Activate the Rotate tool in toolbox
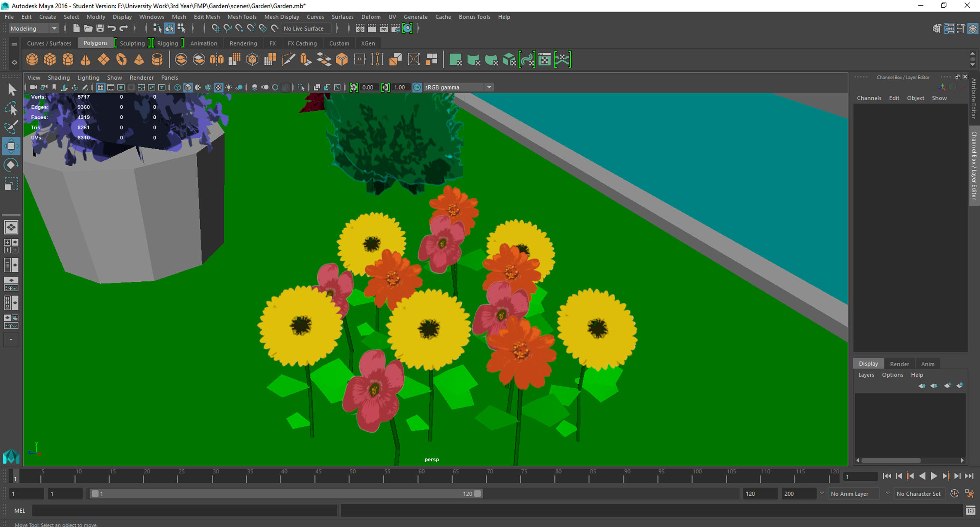 pyautogui.click(x=11, y=165)
